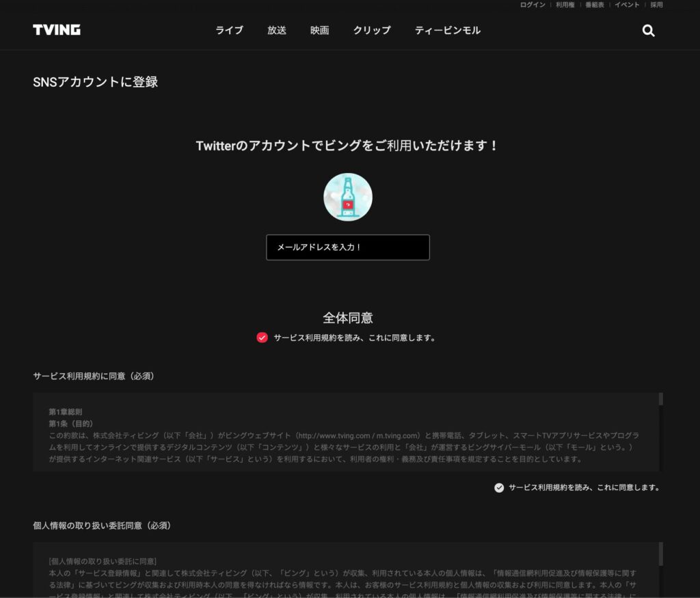Viewport: 700px width, 598px height.
Task: Click the 第1条（目的） text
Action: click(71, 424)
